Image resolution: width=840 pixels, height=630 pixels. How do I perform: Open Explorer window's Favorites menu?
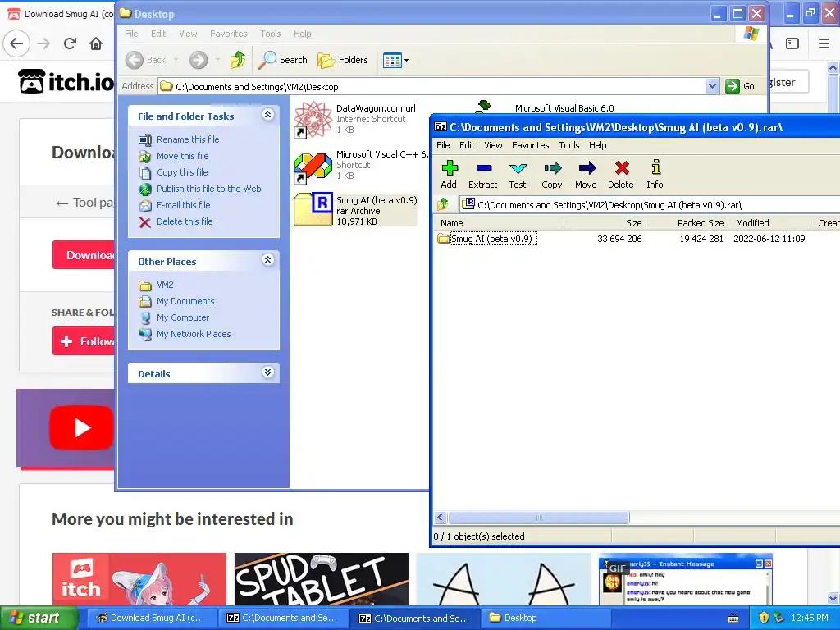pos(229,34)
